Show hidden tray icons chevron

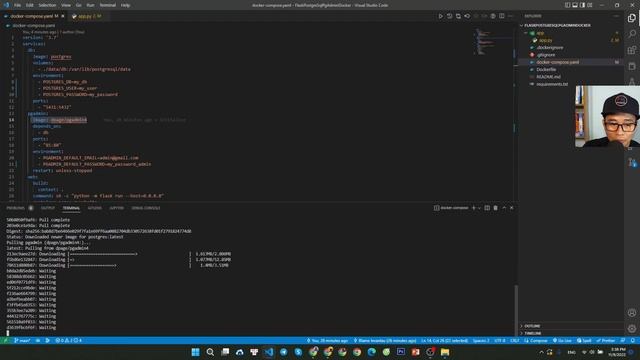pos(542,352)
